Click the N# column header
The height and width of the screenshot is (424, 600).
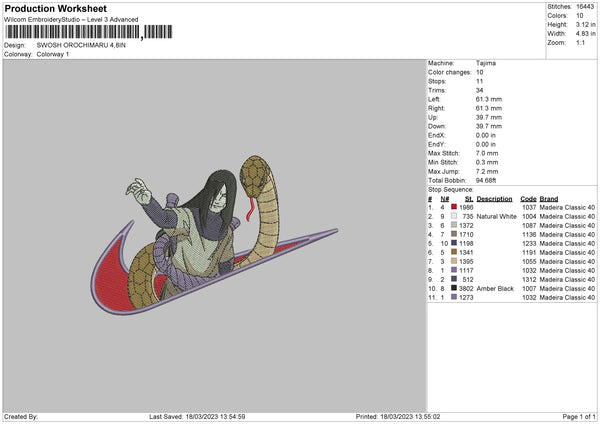click(445, 199)
